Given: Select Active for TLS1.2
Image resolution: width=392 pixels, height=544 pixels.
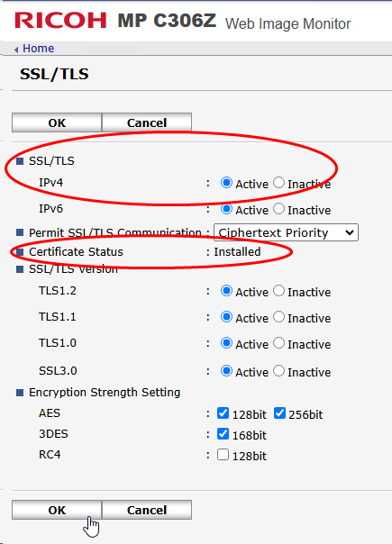Looking at the screenshot, I should (x=226, y=291).
